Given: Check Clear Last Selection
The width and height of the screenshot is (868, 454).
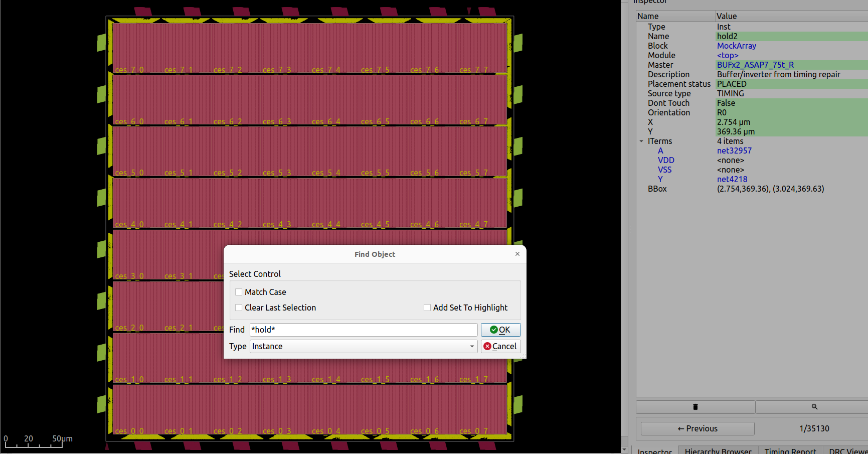Looking at the screenshot, I should 239,308.
